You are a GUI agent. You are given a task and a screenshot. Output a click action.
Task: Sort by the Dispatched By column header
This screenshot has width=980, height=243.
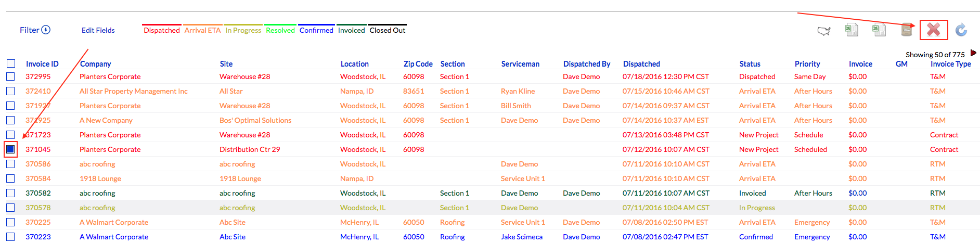pos(587,64)
